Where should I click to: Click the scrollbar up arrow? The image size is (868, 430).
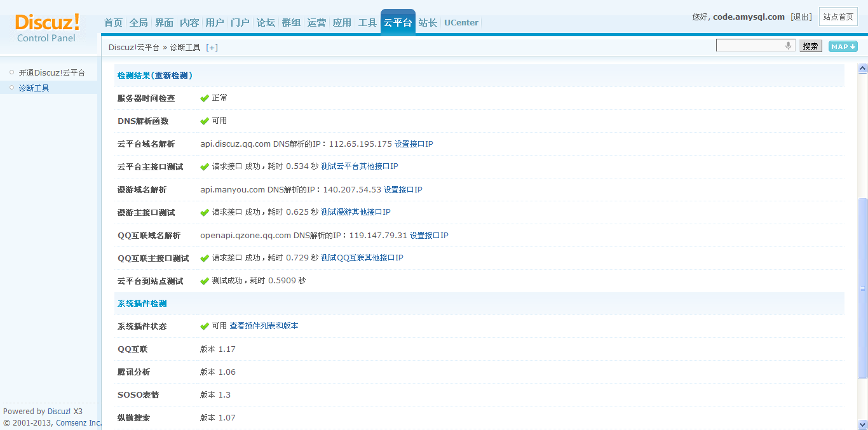(x=862, y=68)
